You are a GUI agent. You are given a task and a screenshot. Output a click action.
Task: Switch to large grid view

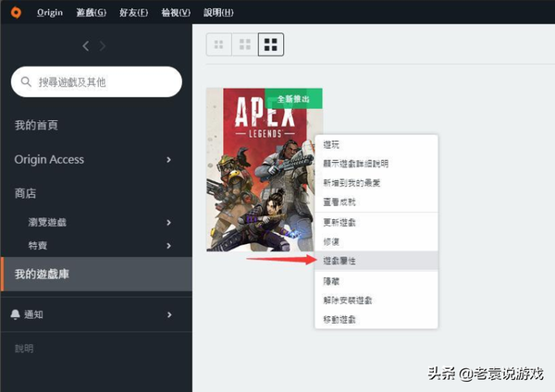[x=271, y=43]
